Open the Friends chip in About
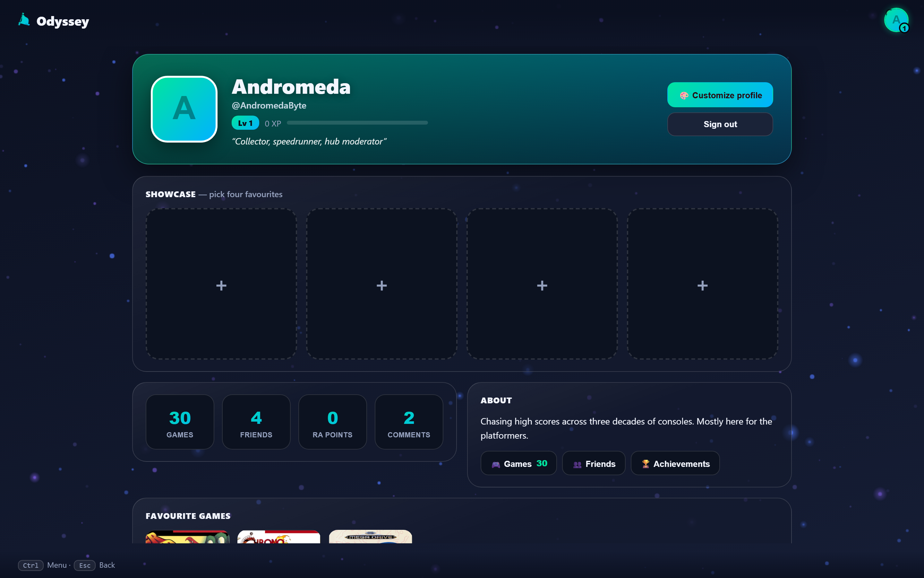The height and width of the screenshot is (578, 924). click(593, 463)
